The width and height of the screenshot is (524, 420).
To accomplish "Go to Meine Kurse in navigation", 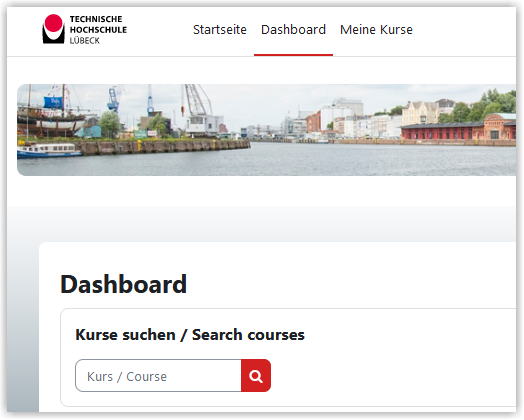I will tap(376, 29).
